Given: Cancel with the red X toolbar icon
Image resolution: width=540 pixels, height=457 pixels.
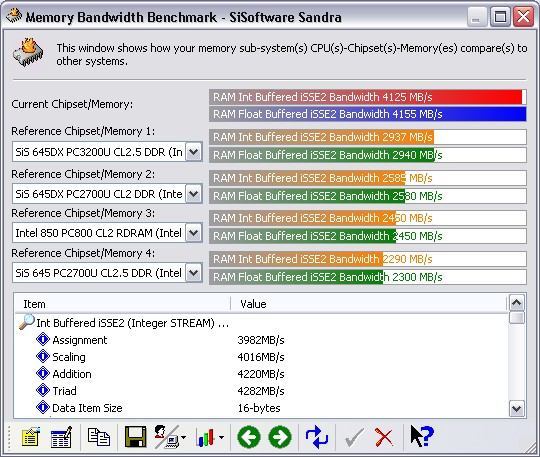Looking at the screenshot, I should (x=384, y=438).
